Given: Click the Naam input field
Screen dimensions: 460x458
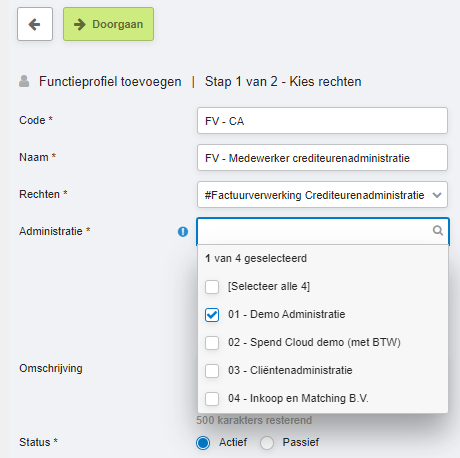Looking at the screenshot, I should coord(322,158).
